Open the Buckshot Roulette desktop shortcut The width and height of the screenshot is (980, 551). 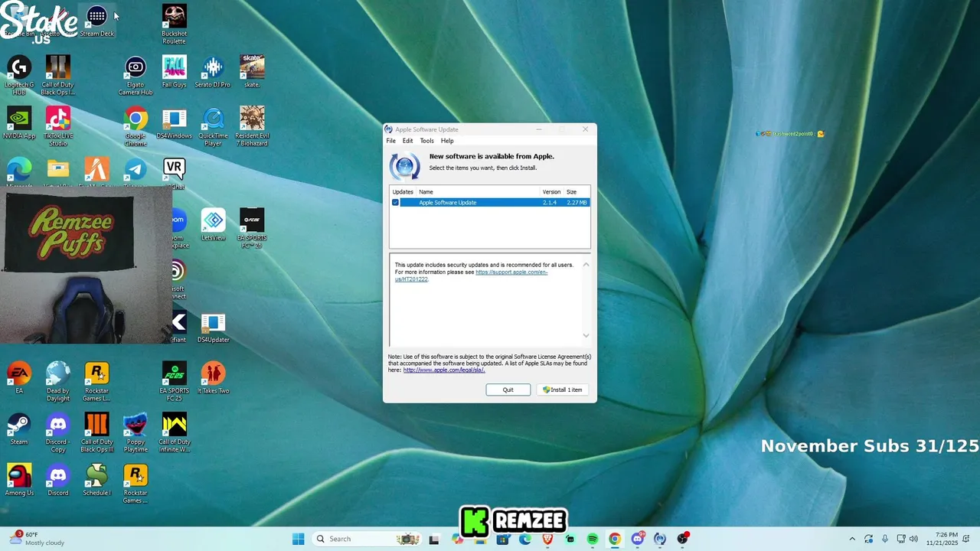[174, 24]
